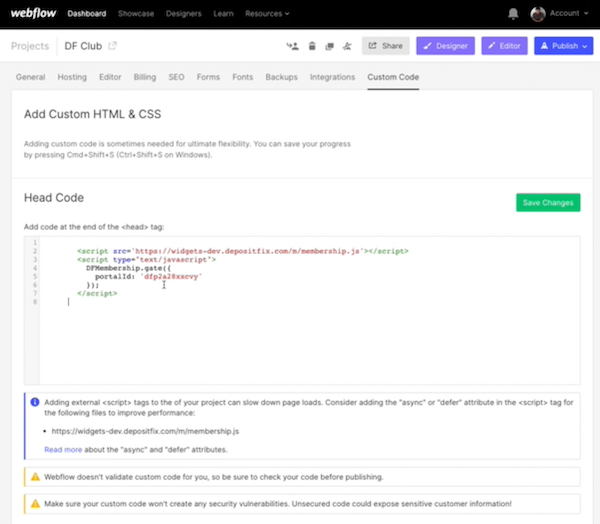The image size is (600, 524).
Task: Open the Editor button in header
Action: pyautogui.click(x=504, y=46)
